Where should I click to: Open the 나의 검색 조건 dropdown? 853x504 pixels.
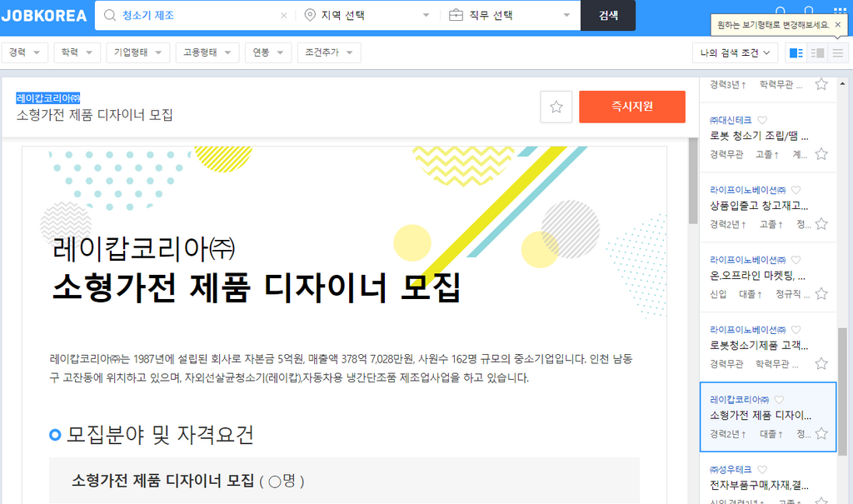pyautogui.click(x=735, y=52)
